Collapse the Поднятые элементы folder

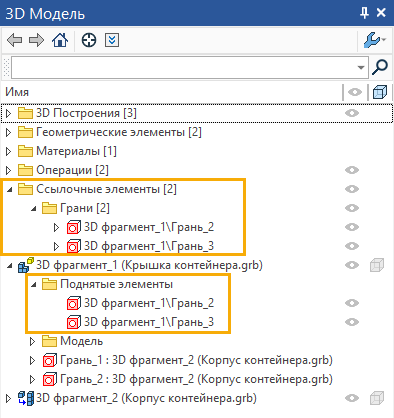tap(33, 285)
